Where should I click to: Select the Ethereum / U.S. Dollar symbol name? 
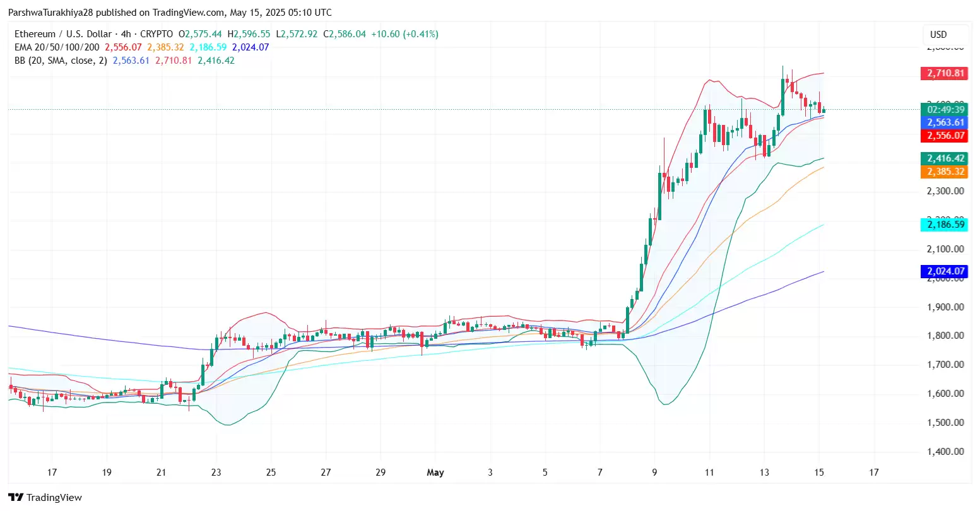(63, 34)
